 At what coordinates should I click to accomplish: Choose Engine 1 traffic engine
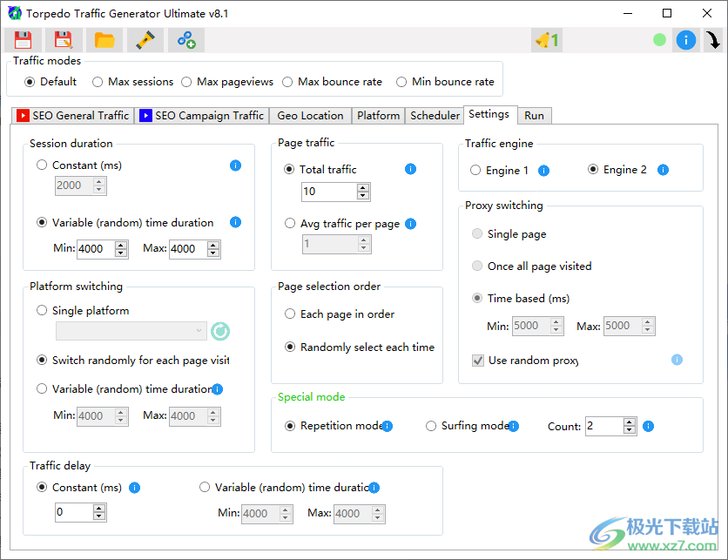tap(499, 171)
